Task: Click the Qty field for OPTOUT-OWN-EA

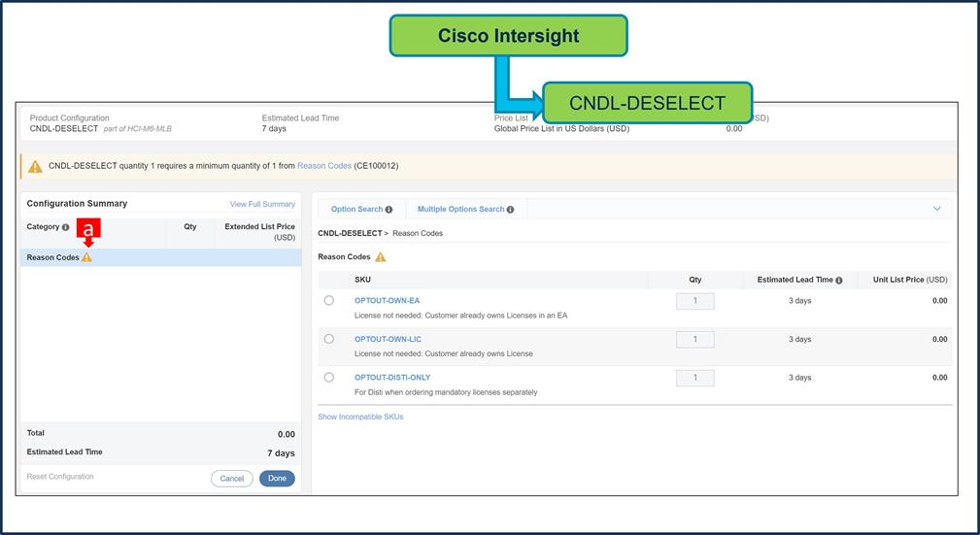Action: coord(695,301)
